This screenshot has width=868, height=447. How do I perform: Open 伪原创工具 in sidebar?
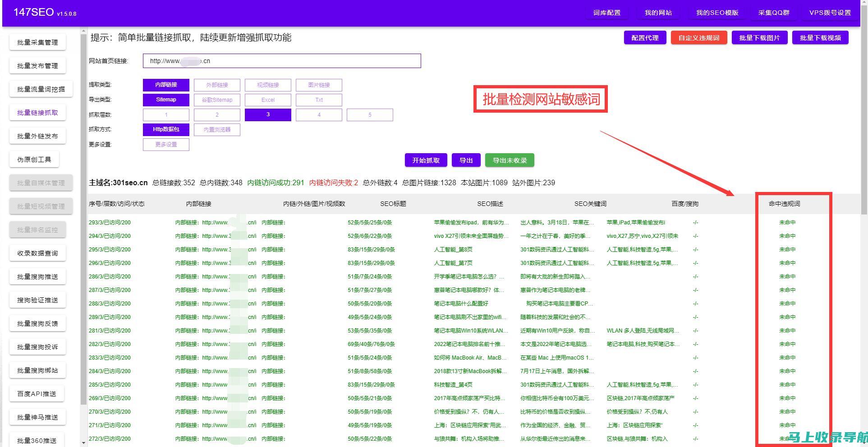(x=34, y=160)
